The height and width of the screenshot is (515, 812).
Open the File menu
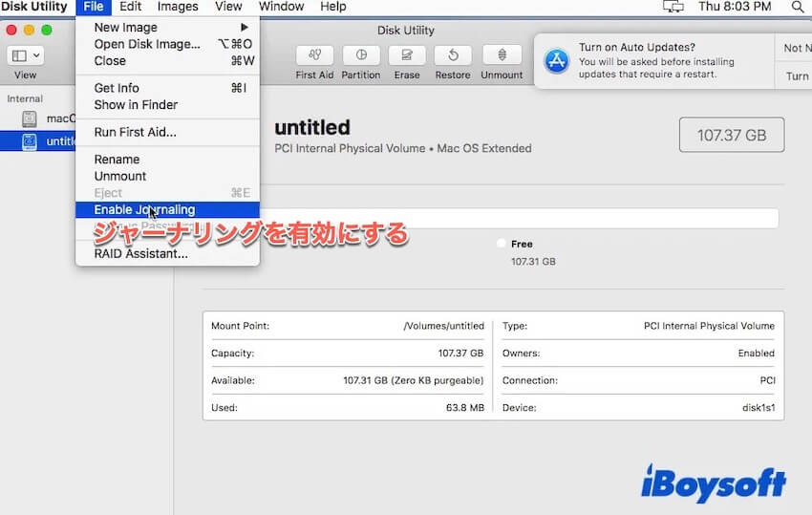(94, 7)
